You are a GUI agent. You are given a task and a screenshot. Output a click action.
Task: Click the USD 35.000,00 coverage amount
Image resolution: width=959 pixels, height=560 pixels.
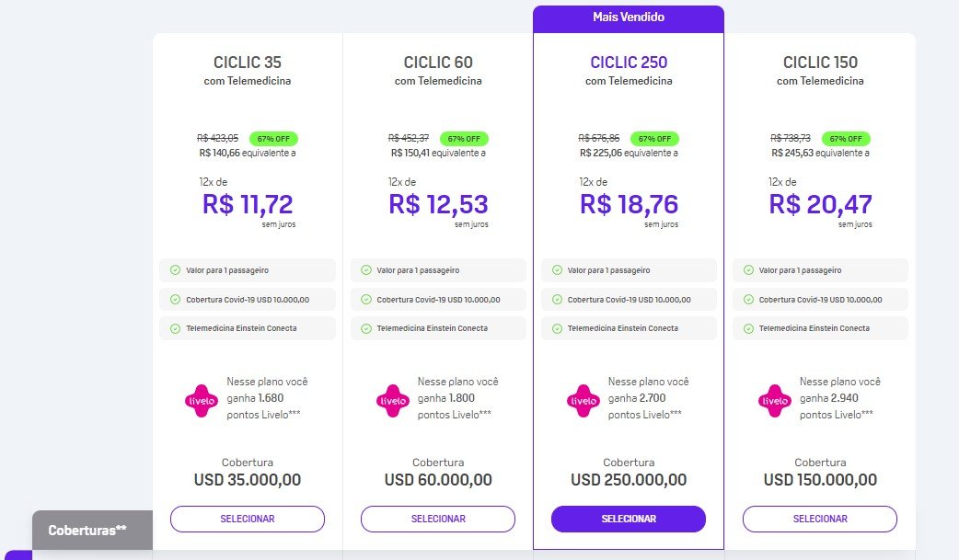pos(247,480)
